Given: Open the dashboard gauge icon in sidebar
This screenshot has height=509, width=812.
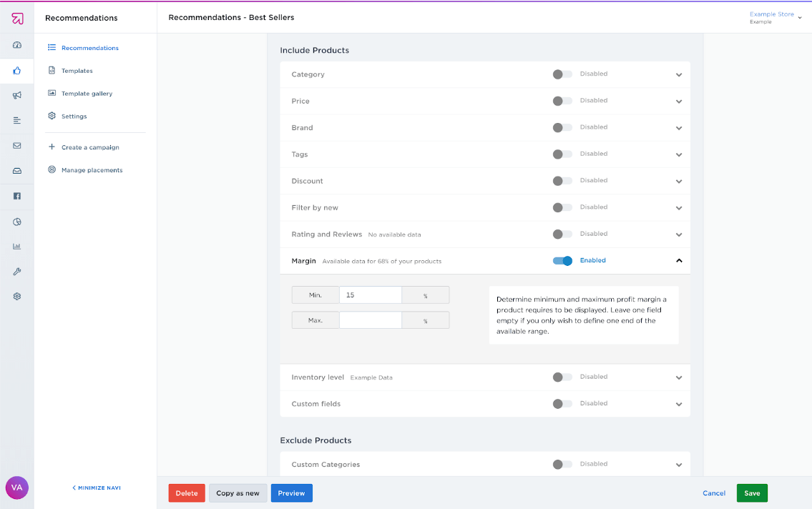Looking at the screenshot, I should click(x=17, y=45).
